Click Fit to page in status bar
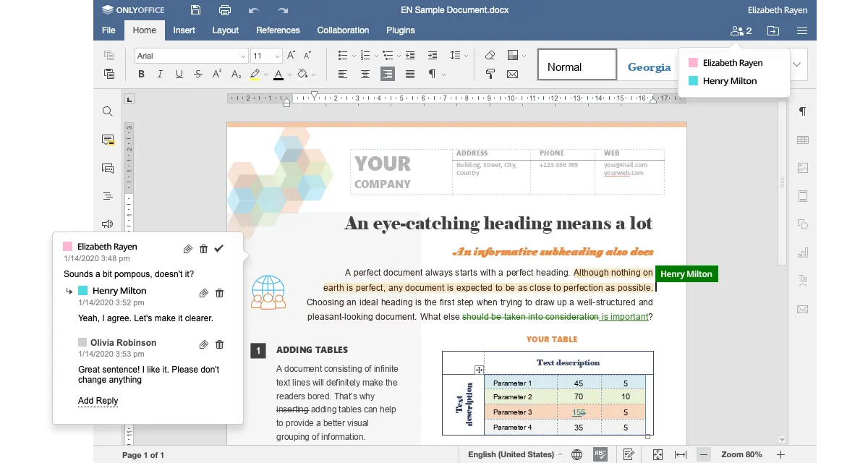The height and width of the screenshot is (463, 868). [x=658, y=454]
